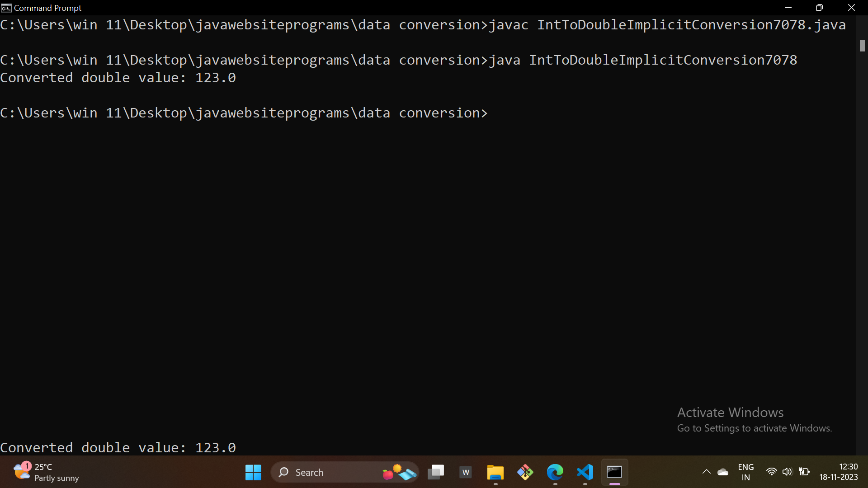Open File Explorer from the taskbar
Image resolution: width=868 pixels, height=488 pixels.
pyautogui.click(x=495, y=472)
